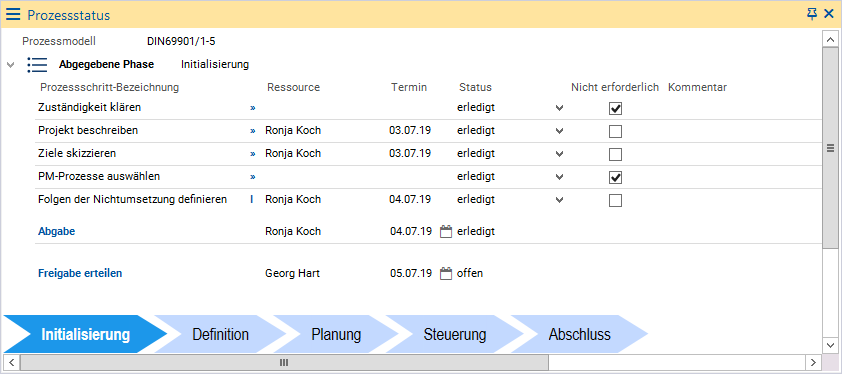
Task: Uncheck Nicht erforderlich for PM-Prozesse auswählen
Action: (x=615, y=177)
